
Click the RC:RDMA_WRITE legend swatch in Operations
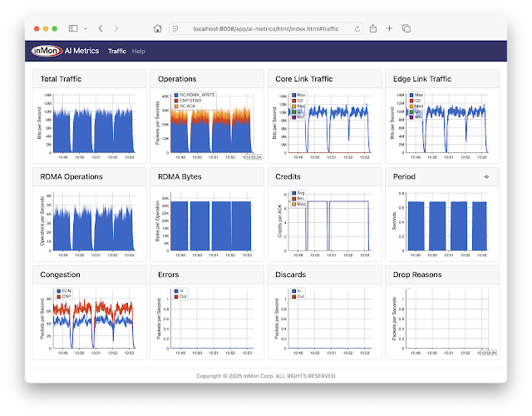click(x=176, y=95)
